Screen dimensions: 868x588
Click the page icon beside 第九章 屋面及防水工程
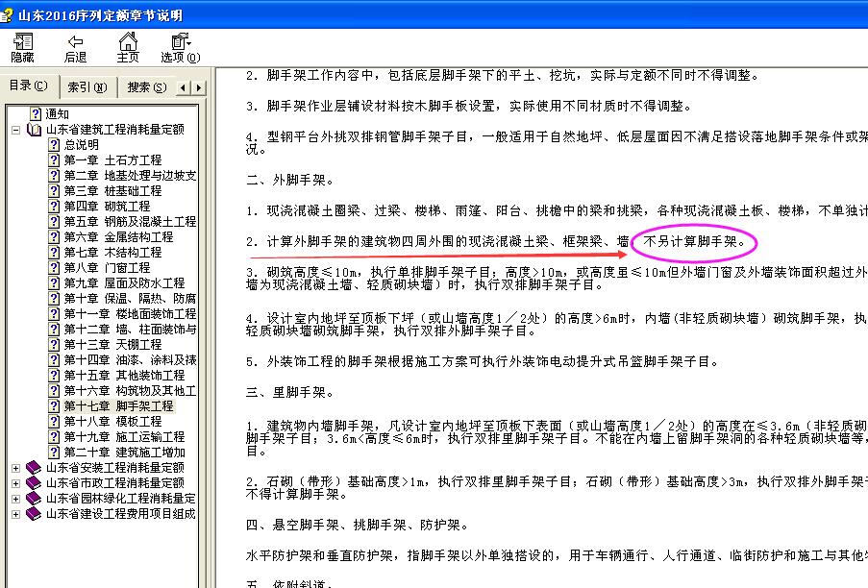pyautogui.click(x=54, y=283)
